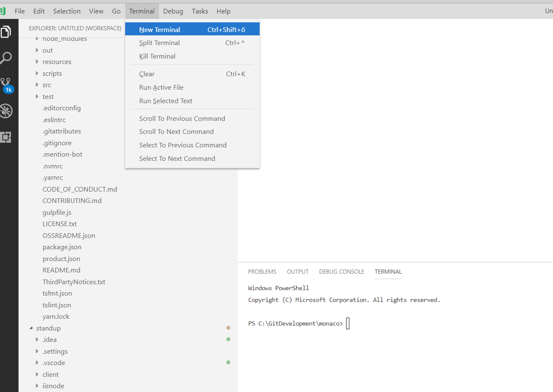Choose Run Active File
The width and height of the screenshot is (553, 392).
[161, 87]
